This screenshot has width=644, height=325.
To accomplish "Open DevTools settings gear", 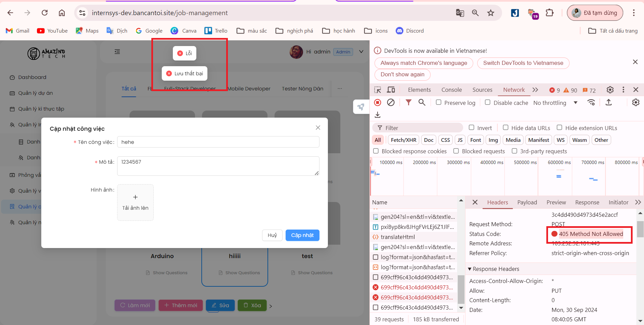I will coord(610,90).
